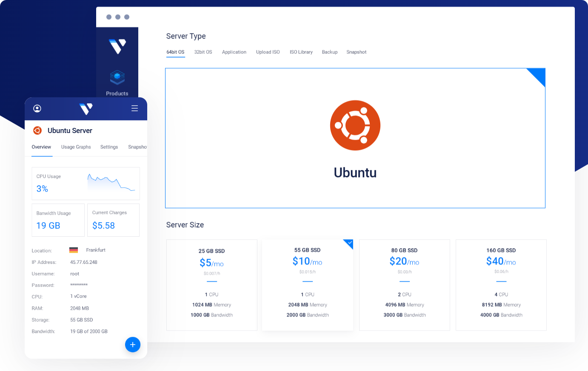Click the blue plus floating button
Viewport: 588px width, 371px height.
[133, 344]
